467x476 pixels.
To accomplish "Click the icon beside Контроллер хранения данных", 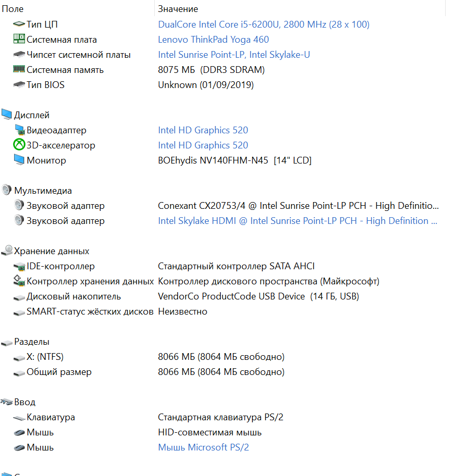I will (19, 281).
